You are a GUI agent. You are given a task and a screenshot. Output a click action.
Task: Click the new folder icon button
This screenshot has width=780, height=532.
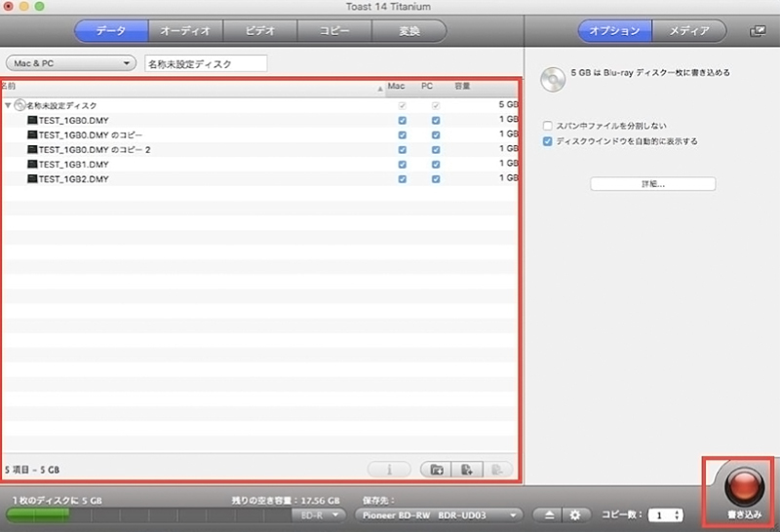point(436,470)
